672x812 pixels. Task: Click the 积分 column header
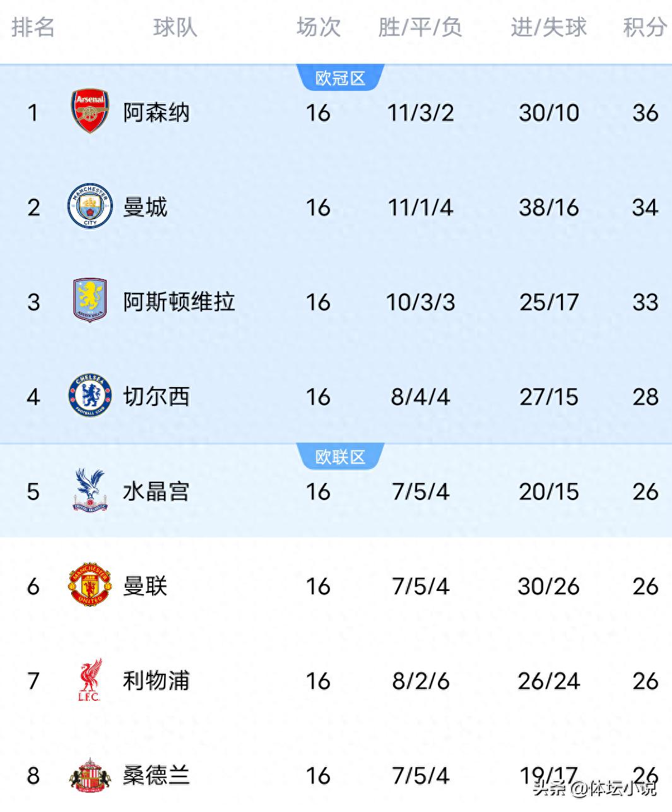click(644, 27)
